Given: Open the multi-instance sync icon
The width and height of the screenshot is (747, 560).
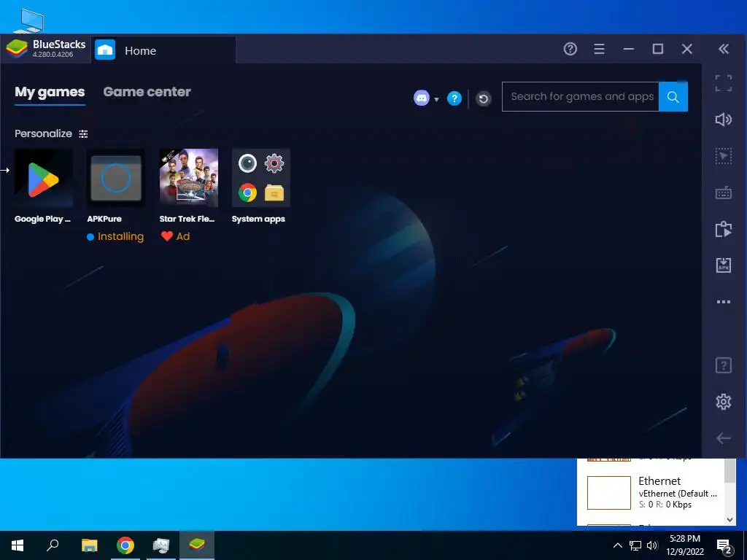Looking at the screenshot, I should (724, 229).
